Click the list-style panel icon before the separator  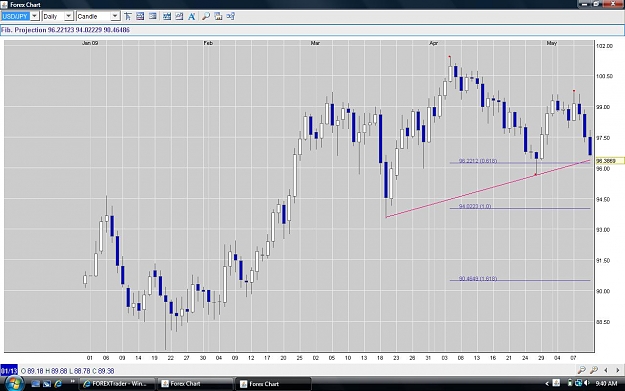click(x=152, y=16)
